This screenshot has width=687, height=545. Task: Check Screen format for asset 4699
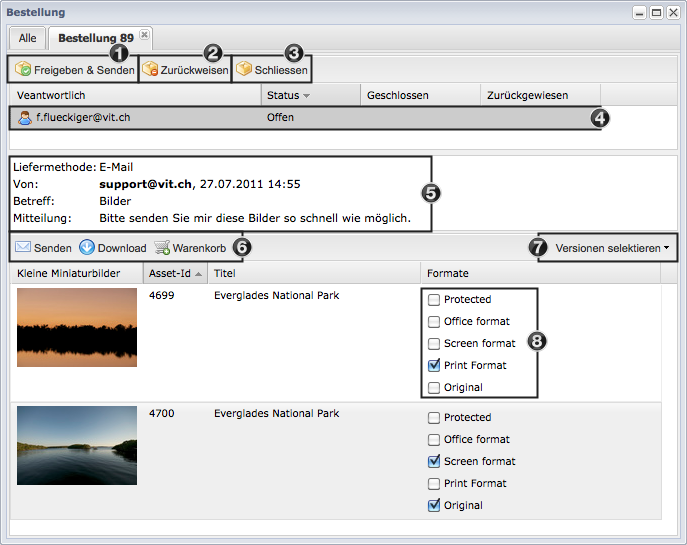(x=434, y=343)
